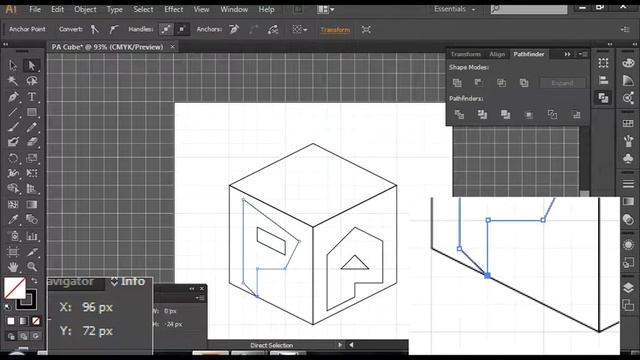Viewport: 640px width, 360px height.
Task: Select the Paintbrush tool
Action: (x=13, y=127)
